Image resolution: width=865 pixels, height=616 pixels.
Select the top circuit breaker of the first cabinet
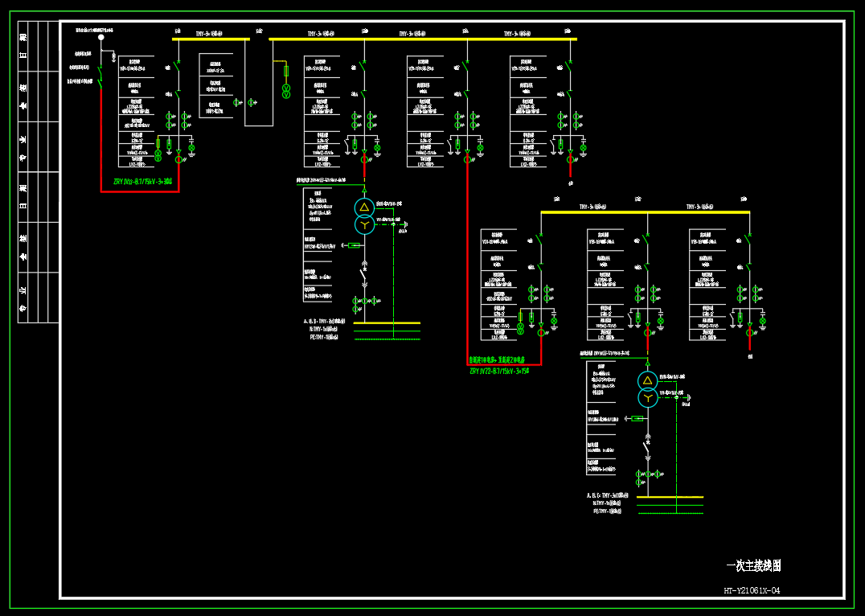pyautogui.click(x=178, y=68)
